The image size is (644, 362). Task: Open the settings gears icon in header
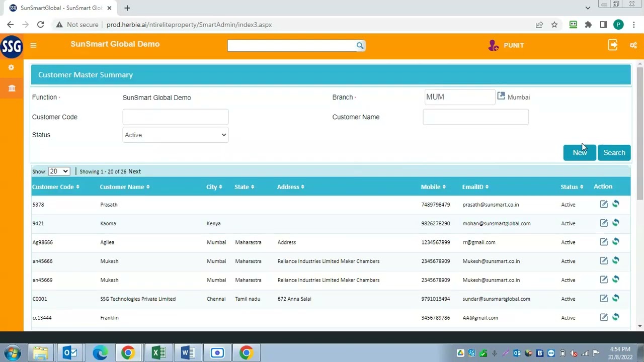[x=633, y=45]
